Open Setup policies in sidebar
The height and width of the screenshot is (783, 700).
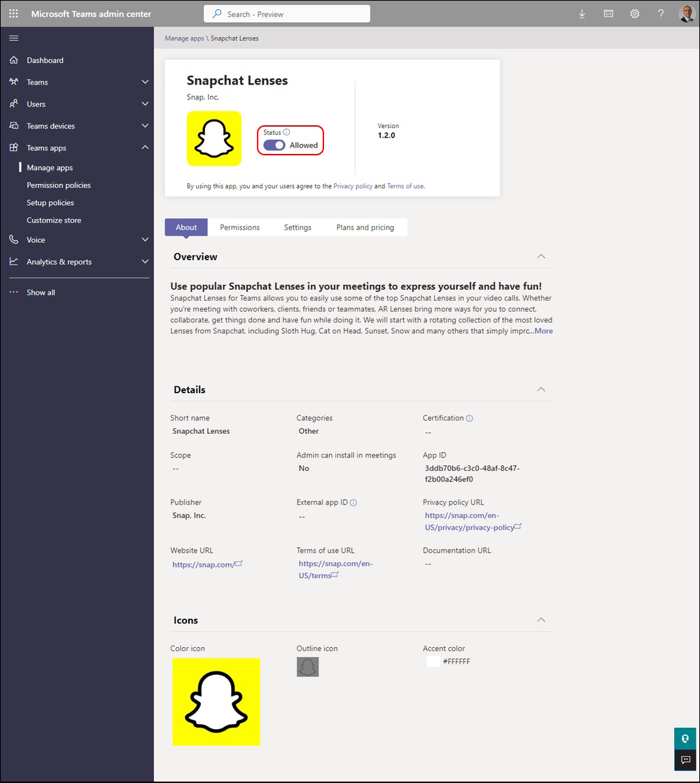tap(50, 203)
